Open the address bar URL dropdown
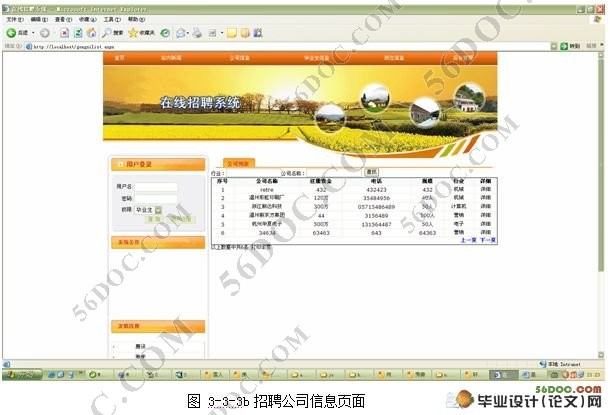Viewport: 610px width, 415px height. pos(553,46)
